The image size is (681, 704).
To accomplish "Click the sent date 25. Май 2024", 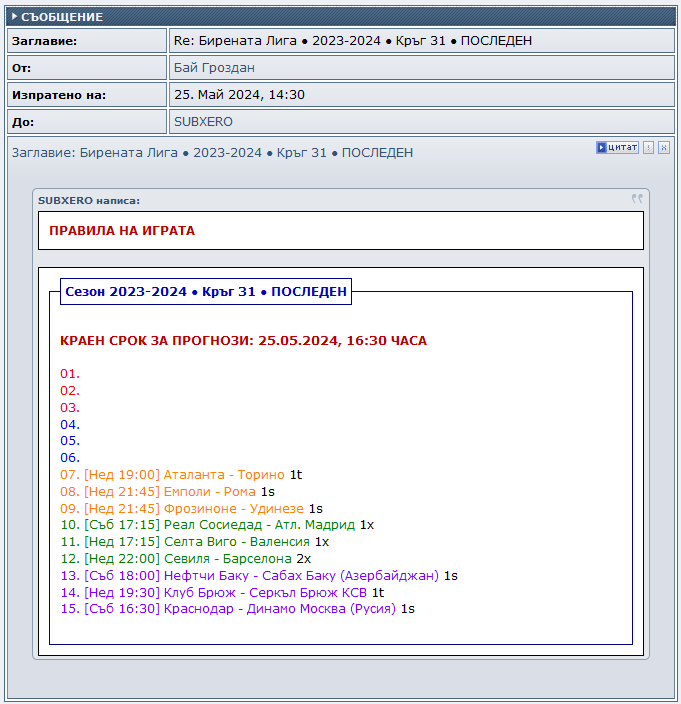I will coord(239,95).
